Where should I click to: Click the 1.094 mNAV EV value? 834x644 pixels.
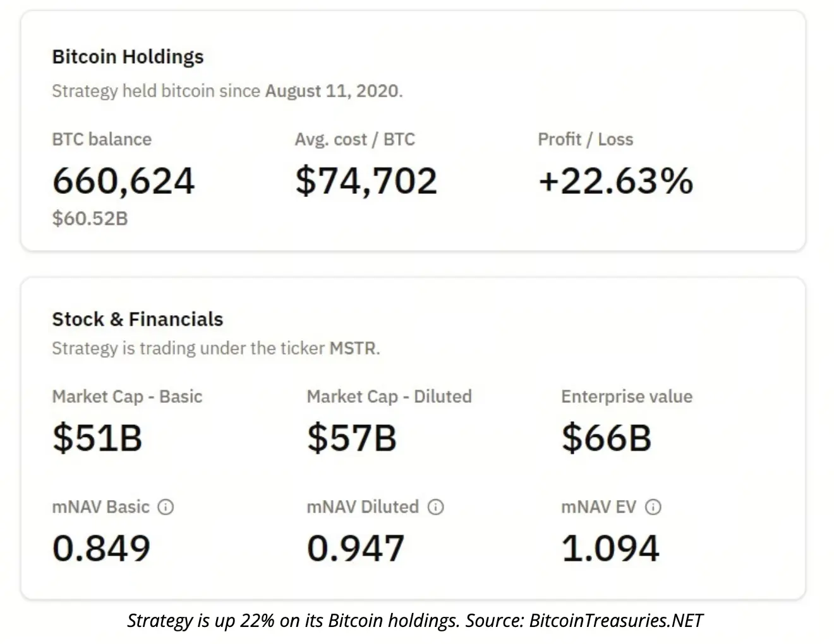[610, 548]
